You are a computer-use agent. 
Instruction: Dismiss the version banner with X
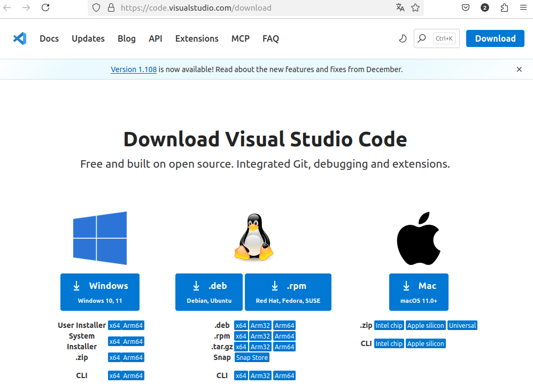(519, 69)
